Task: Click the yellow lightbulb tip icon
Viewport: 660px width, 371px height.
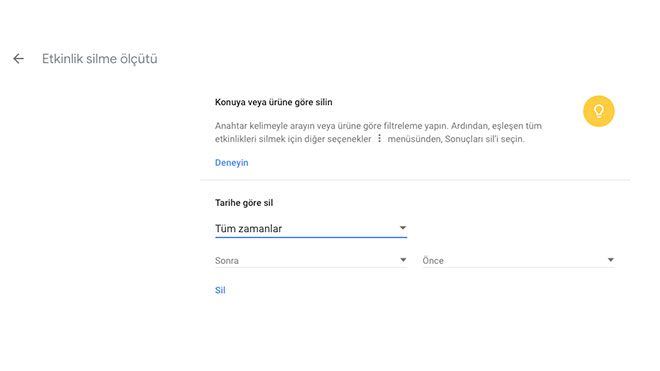Action: [x=599, y=111]
